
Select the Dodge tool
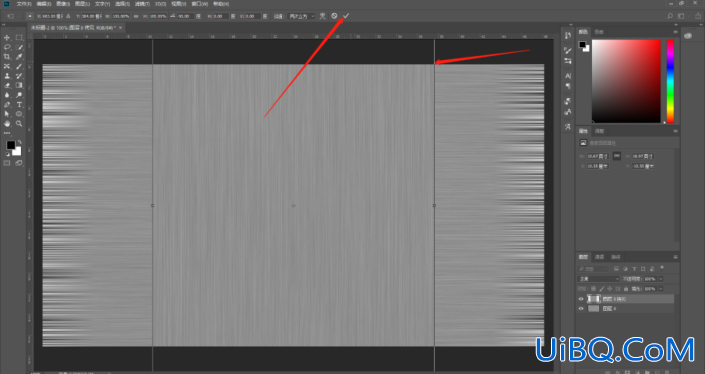[x=19, y=95]
